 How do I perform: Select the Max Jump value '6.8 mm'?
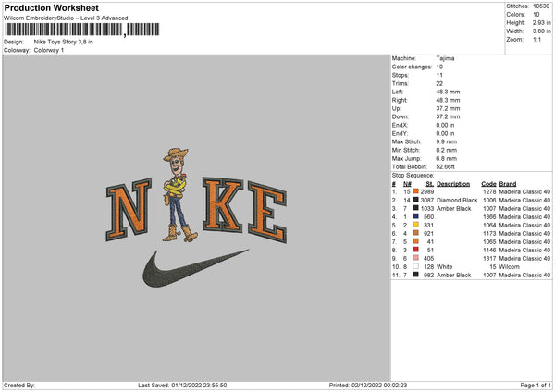click(447, 158)
